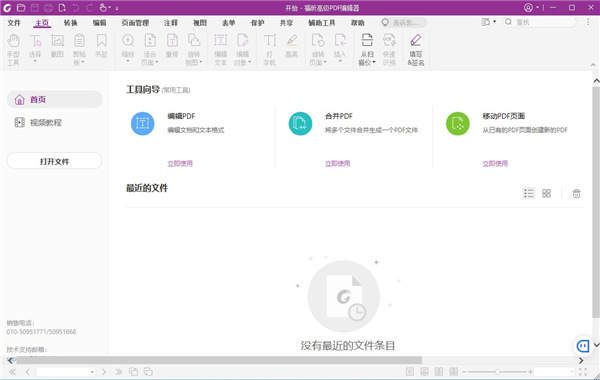The image size is (600, 380).
Task: Click the horizontal scrollbar thumb
Action: tap(218, 360)
